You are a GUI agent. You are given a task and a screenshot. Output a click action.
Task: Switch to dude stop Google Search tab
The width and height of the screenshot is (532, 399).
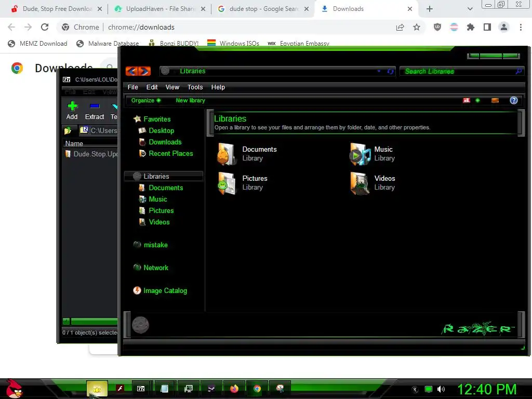pyautogui.click(x=263, y=9)
